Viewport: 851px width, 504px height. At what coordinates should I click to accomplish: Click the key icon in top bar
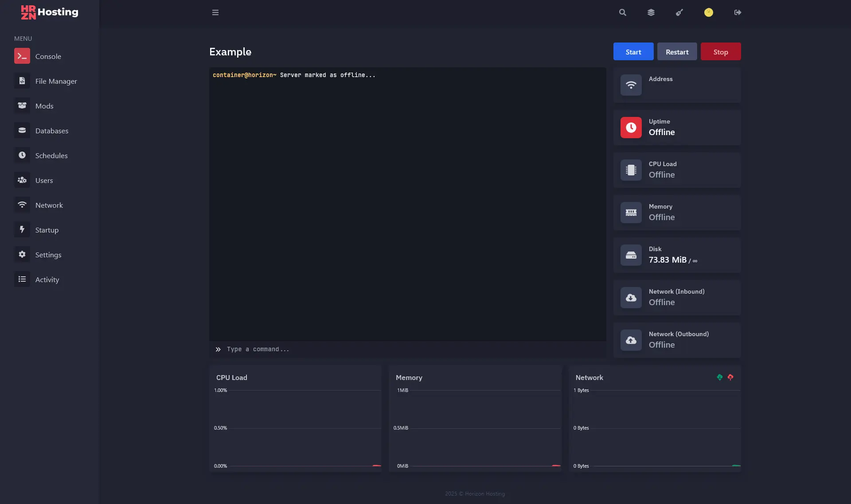(x=679, y=12)
